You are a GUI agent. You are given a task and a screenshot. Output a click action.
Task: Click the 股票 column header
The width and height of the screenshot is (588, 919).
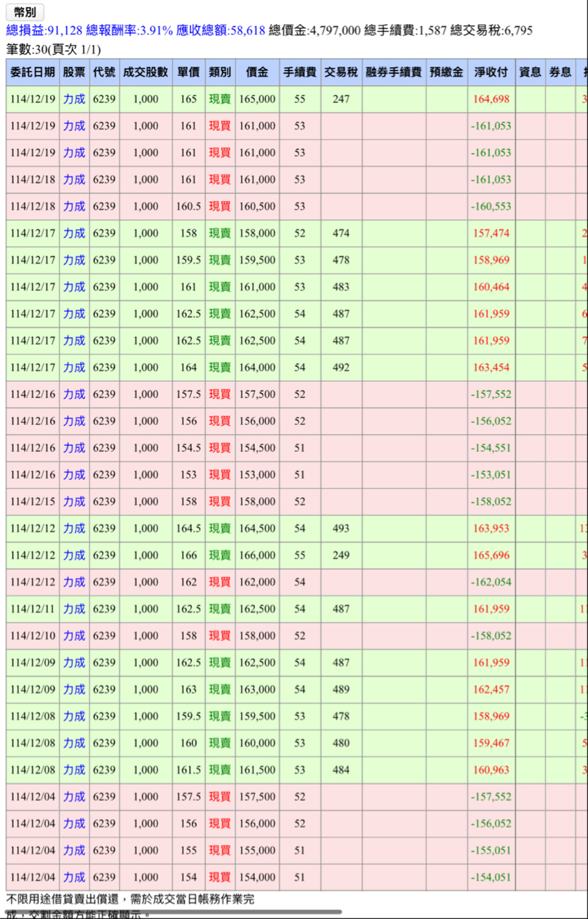[74, 72]
